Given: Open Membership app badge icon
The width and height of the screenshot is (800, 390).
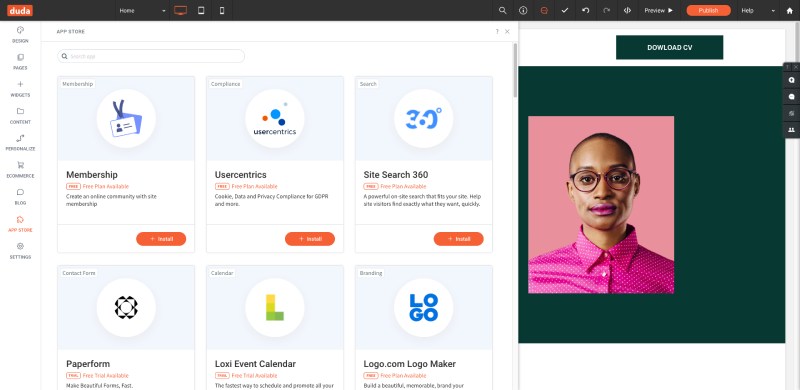Looking at the screenshot, I should click(126, 118).
